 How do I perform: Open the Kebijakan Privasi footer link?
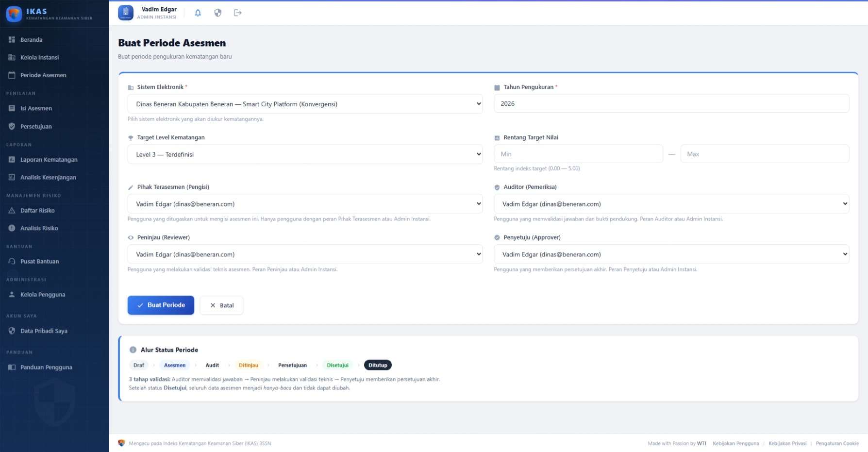pyautogui.click(x=787, y=443)
